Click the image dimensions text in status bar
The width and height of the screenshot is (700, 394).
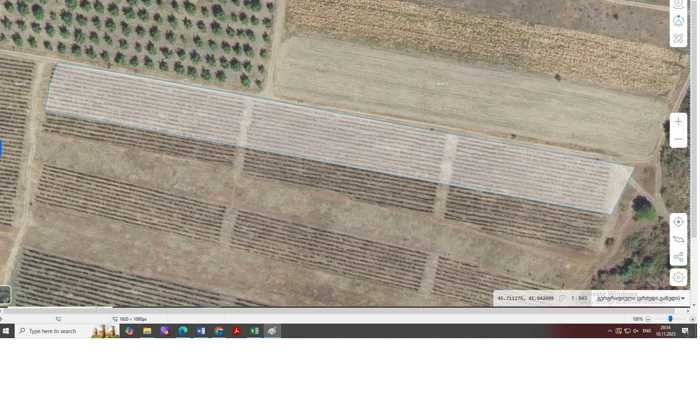pyautogui.click(x=133, y=319)
